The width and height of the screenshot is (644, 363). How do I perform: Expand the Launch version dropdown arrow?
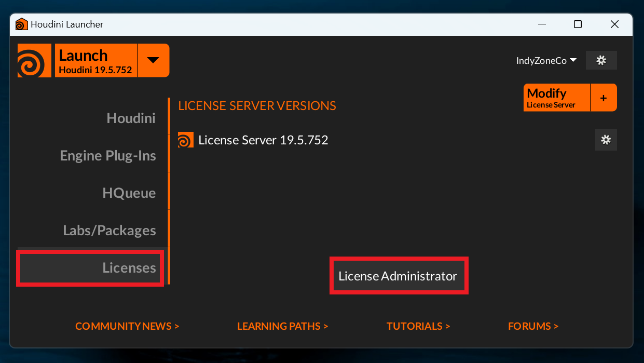coord(153,60)
